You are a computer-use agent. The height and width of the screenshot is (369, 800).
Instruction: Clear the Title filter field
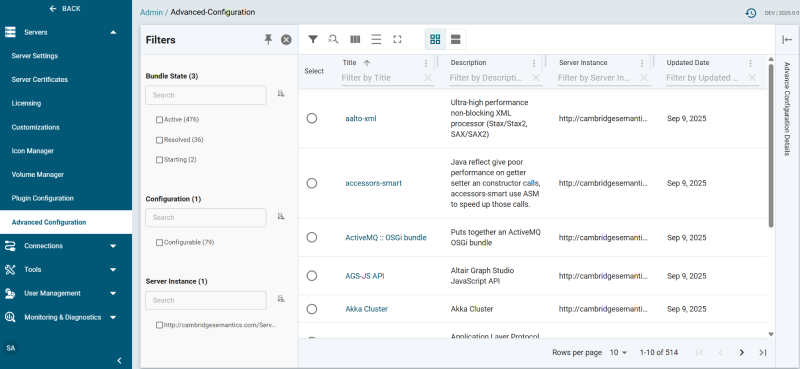(x=428, y=78)
